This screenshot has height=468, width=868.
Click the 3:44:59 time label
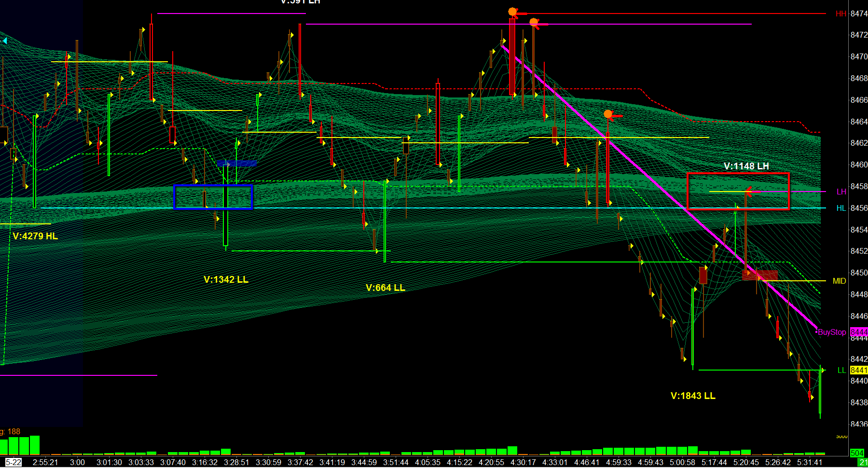point(364,462)
